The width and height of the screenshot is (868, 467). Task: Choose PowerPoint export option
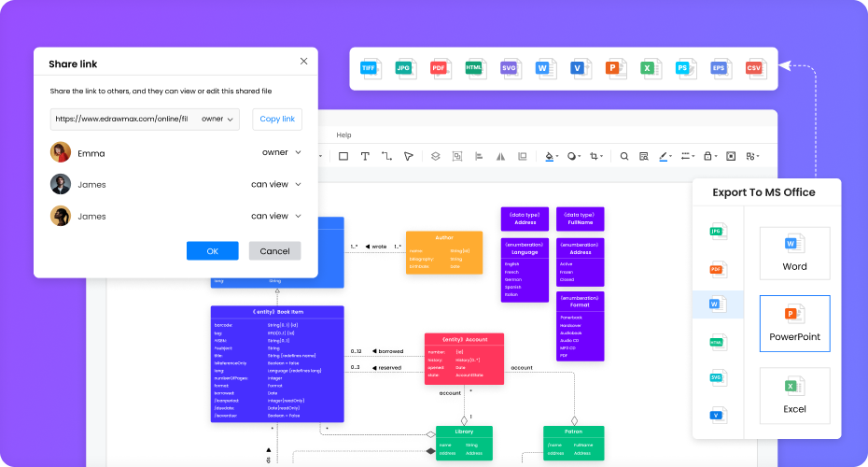[794, 323]
